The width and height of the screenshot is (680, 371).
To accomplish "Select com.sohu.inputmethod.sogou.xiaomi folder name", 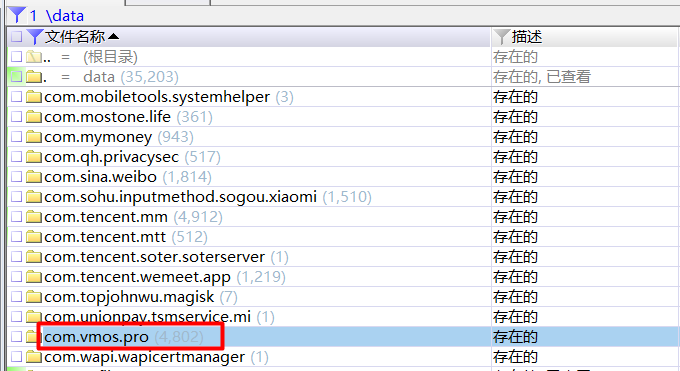I will click(x=180, y=197).
